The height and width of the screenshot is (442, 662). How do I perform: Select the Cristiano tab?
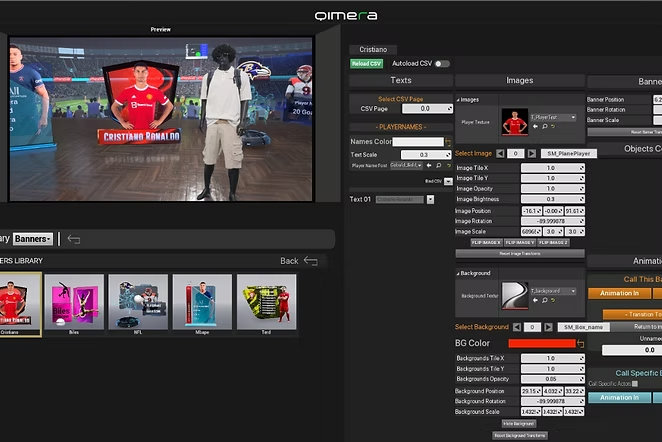point(373,50)
